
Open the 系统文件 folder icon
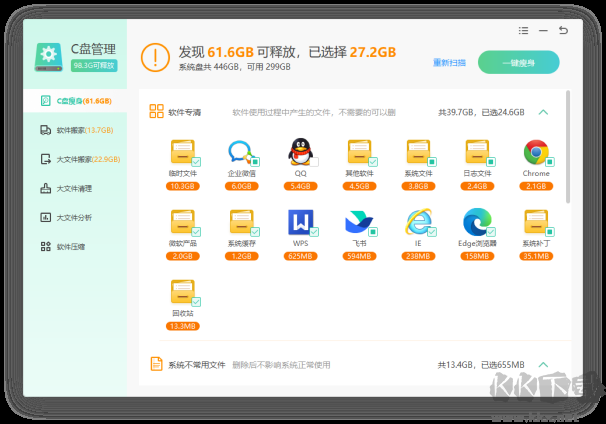[x=418, y=152]
